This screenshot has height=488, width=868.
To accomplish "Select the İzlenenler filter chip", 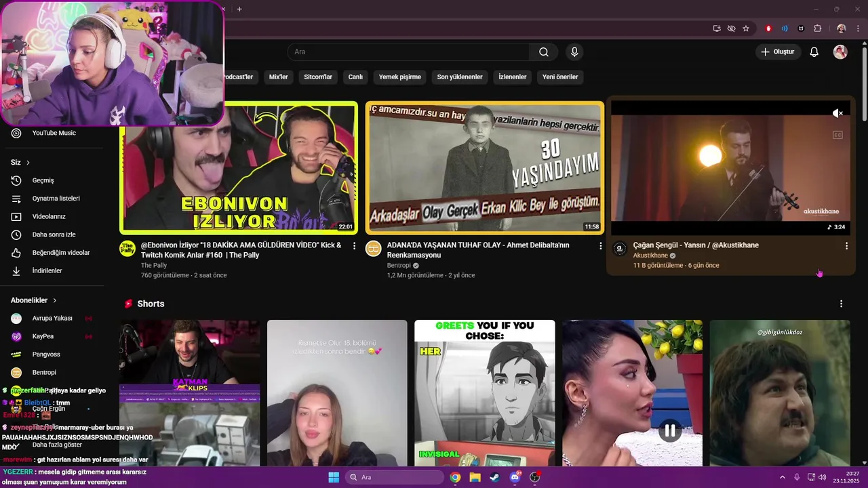I will (x=513, y=77).
